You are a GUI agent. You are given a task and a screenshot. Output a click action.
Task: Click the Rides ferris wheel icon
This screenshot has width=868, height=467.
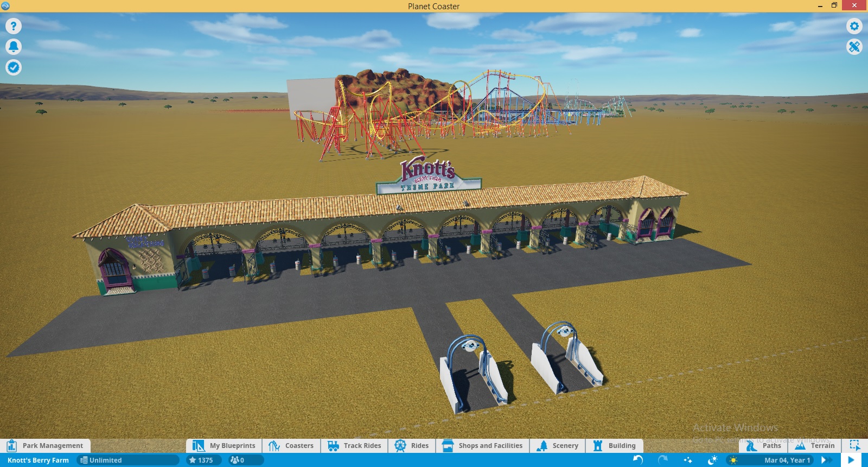click(400, 446)
